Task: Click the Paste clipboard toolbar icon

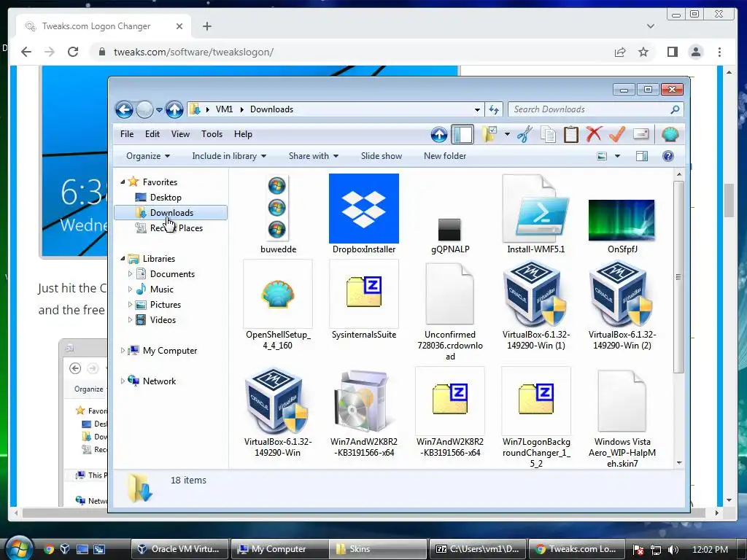Action: point(570,134)
